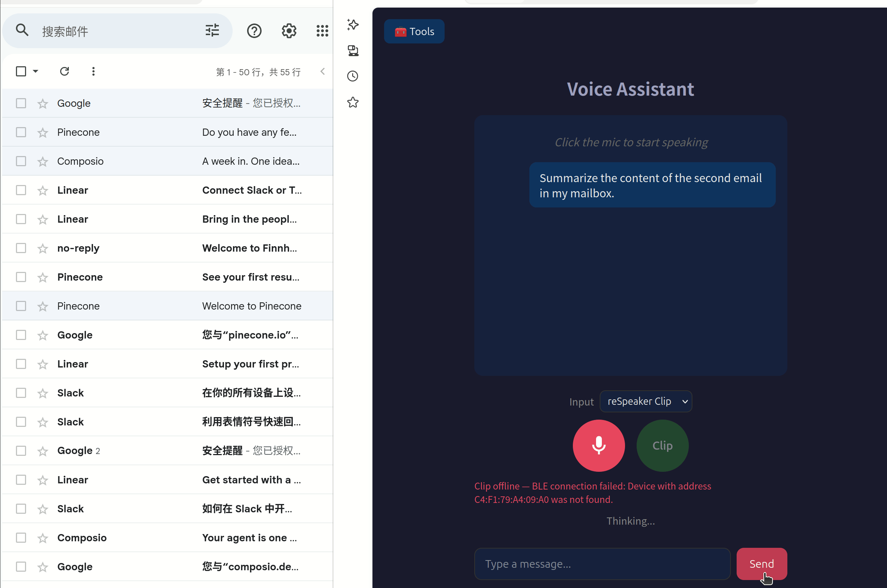
Task: Click the sparkle icon in side panel
Action: tap(353, 25)
